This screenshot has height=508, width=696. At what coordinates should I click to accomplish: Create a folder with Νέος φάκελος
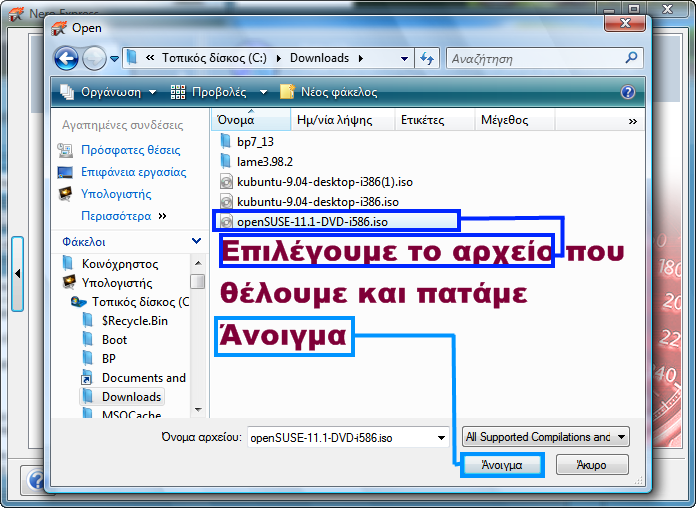pyautogui.click(x=328, y=92)
